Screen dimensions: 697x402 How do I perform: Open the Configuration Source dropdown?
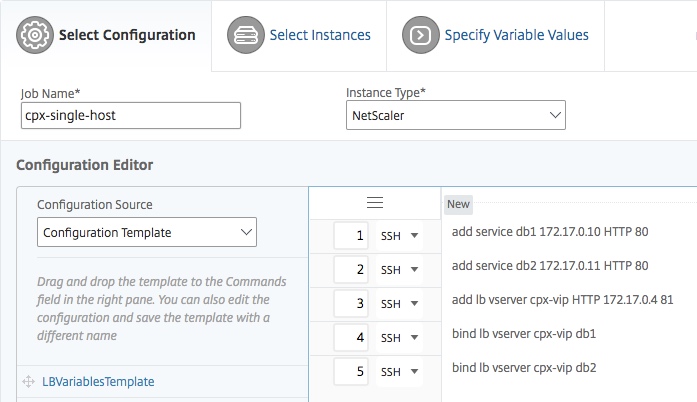click(147, 232)
